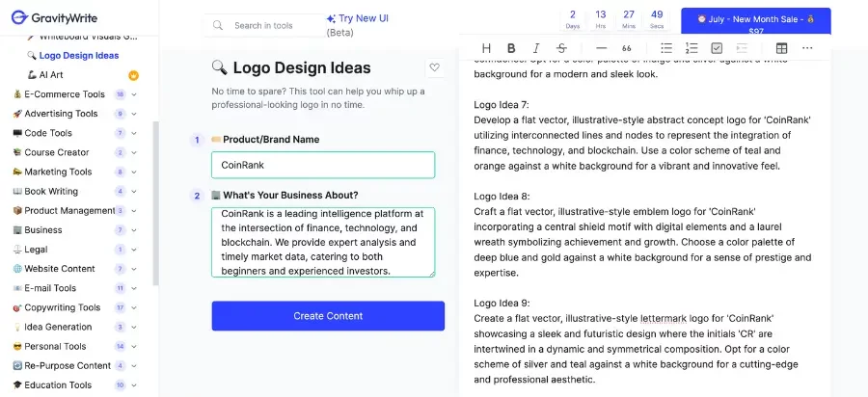Insert a task checklist
This screenshot has width=868, height=397.
[x=717, y=48]
